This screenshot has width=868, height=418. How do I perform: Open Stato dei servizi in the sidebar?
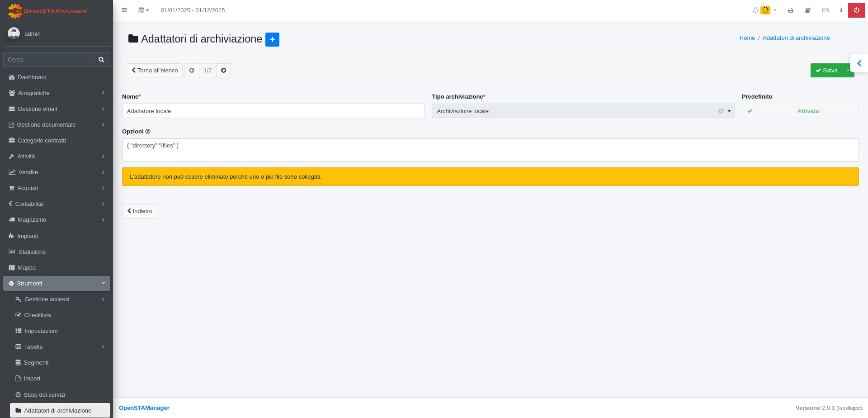click(44, 395)
